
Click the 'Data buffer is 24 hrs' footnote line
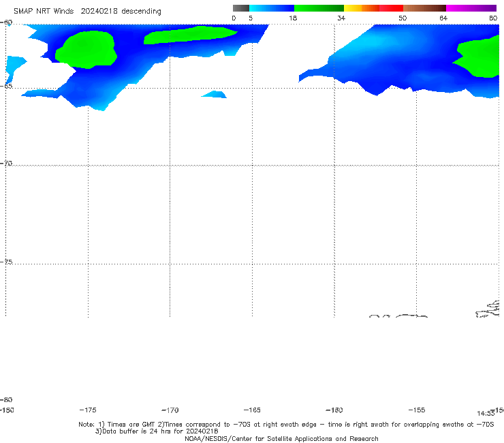coord(157,431)
